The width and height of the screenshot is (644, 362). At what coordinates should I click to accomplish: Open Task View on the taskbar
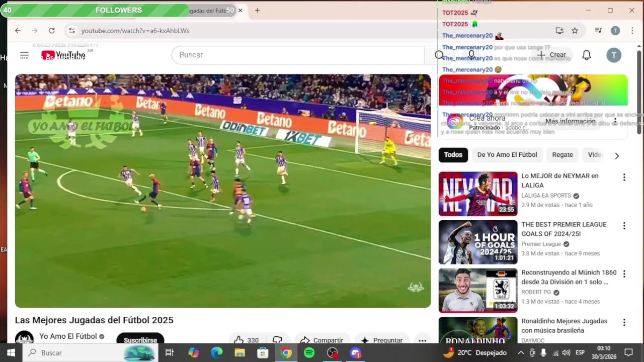coord(170,353)
